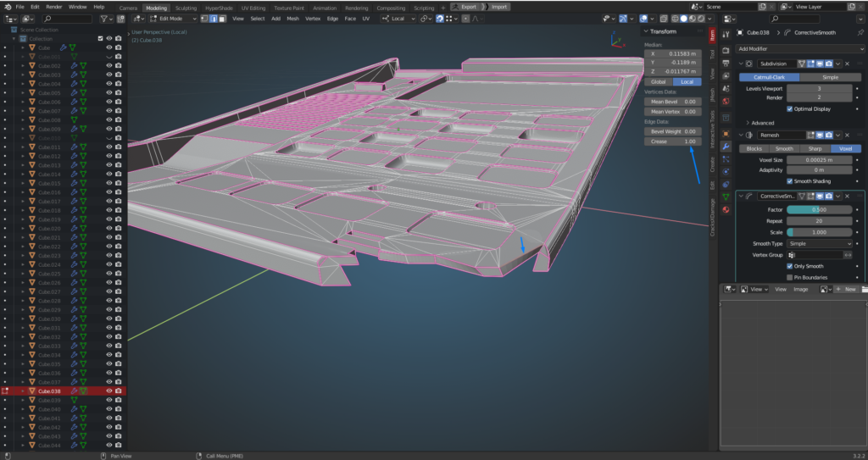Pin the properties editor context
The height and width of the screenshot is (460, 868).
point(861,32)
